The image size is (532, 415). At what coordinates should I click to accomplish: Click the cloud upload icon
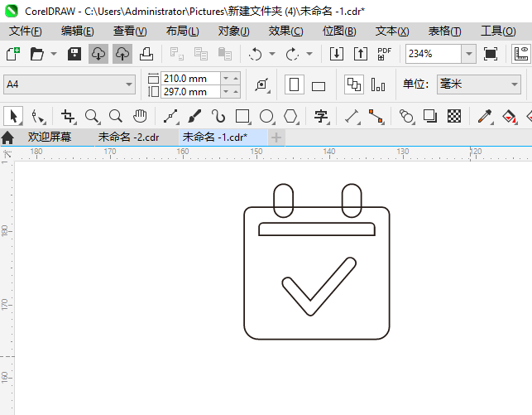pyautogui.click(x=122, y=54)
